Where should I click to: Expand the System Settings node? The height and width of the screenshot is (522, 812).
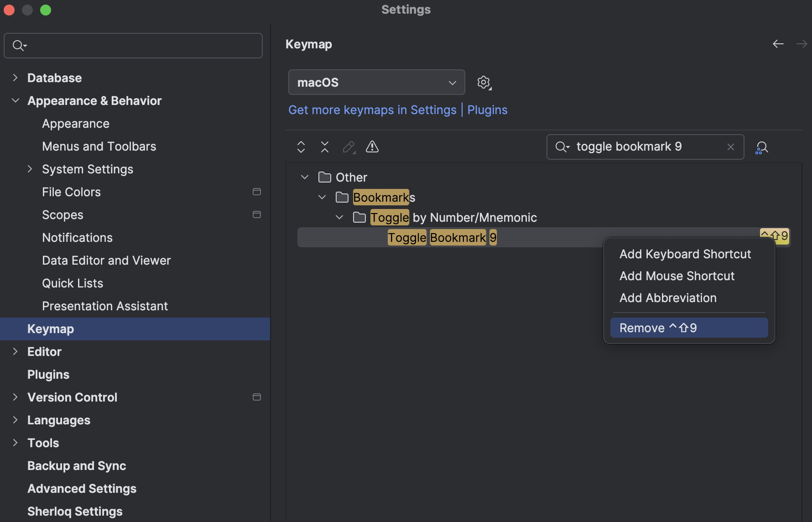click(30, 169)
